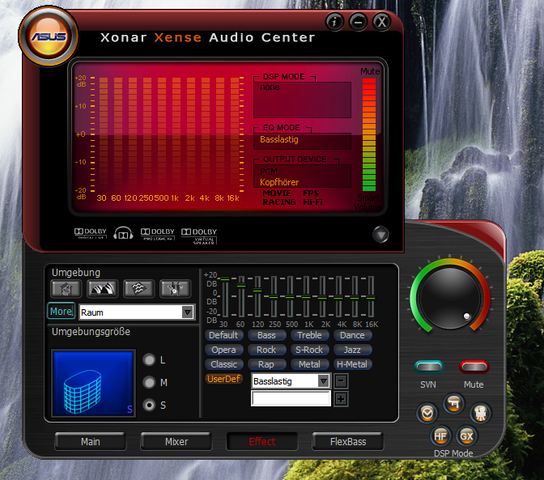Switch to the Effect tab
544x480 pixels.
point(262,442)
